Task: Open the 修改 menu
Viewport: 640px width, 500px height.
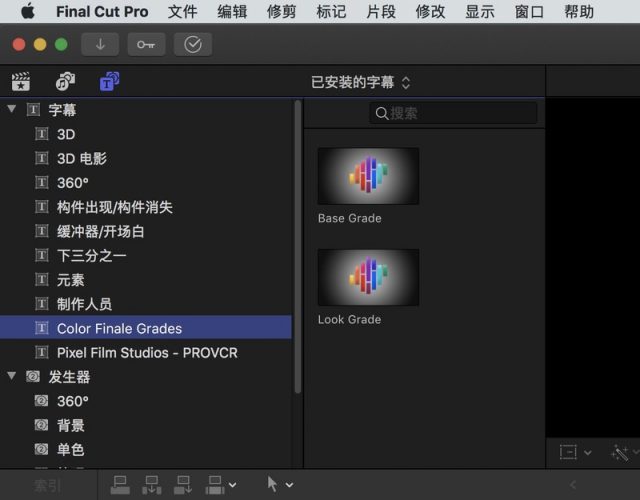Action: [x=430, y=11]
